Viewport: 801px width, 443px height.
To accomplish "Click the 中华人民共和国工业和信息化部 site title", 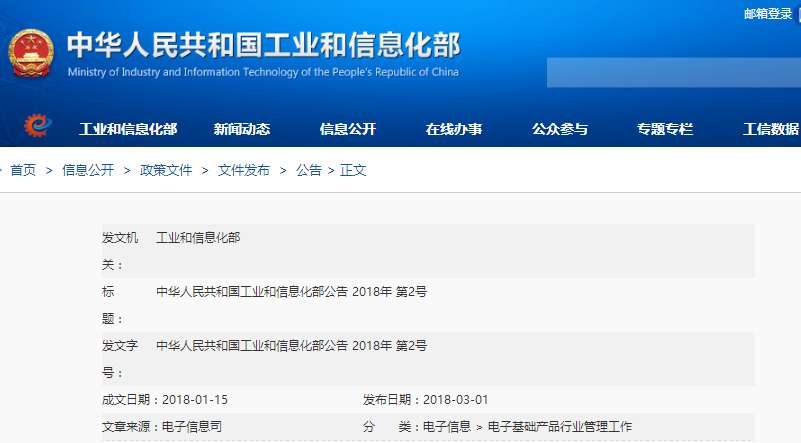I will [263, 45].
